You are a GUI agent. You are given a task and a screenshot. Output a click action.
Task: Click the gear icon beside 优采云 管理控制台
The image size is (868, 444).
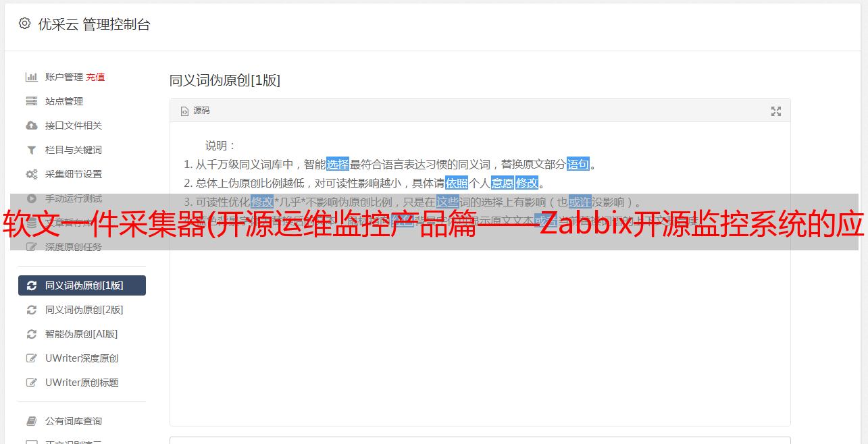[25, 24]
